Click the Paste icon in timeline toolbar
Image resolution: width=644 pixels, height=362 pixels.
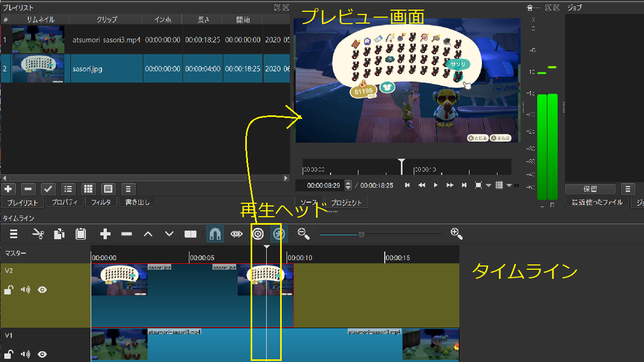point(80,234)
